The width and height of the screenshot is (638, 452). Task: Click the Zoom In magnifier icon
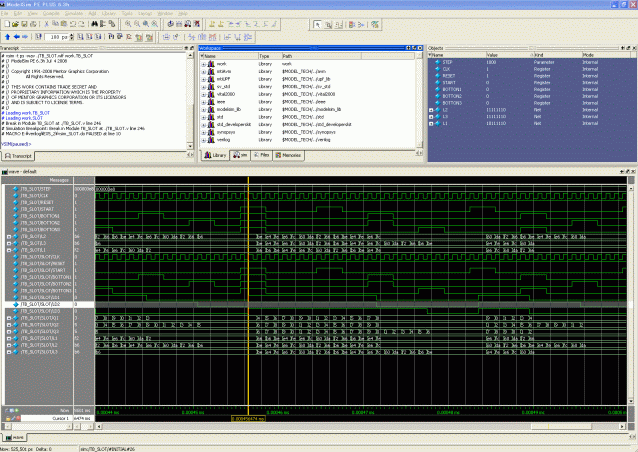click(x=128, y=24)
